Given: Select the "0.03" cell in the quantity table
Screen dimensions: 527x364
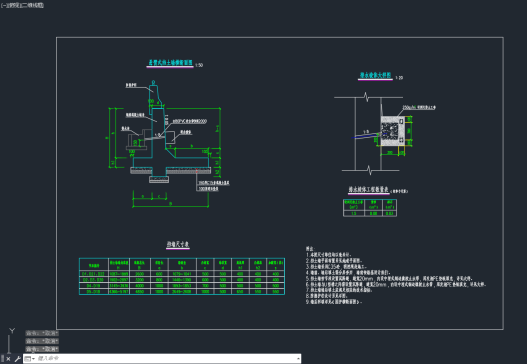Looking at the screenshot, I should 390,213.
